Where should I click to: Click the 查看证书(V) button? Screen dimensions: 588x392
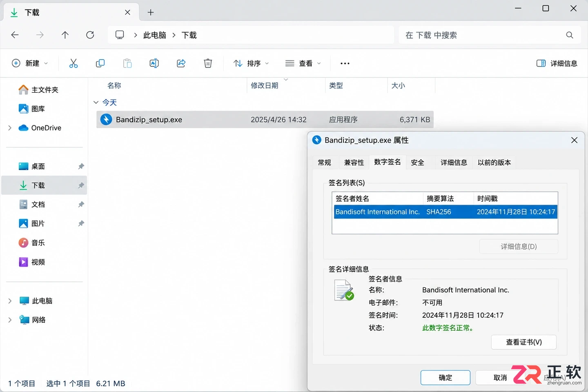[x=524, y=342]
